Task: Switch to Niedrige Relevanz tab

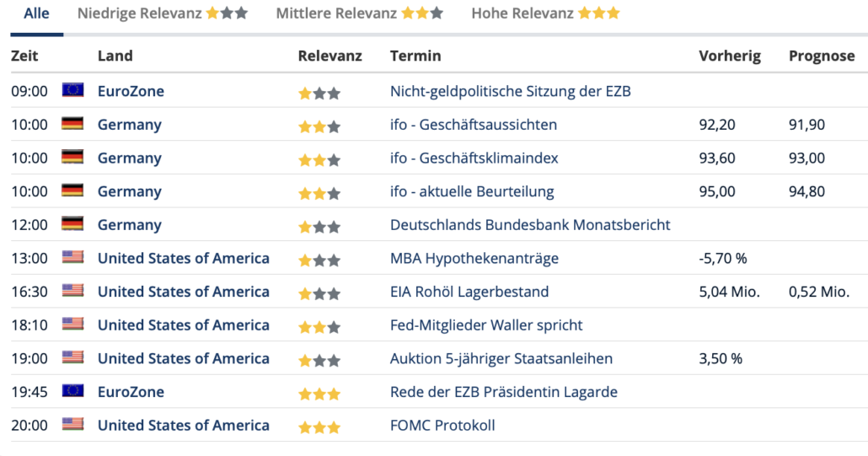Action: pyautogui.click(x=163, y=13)
